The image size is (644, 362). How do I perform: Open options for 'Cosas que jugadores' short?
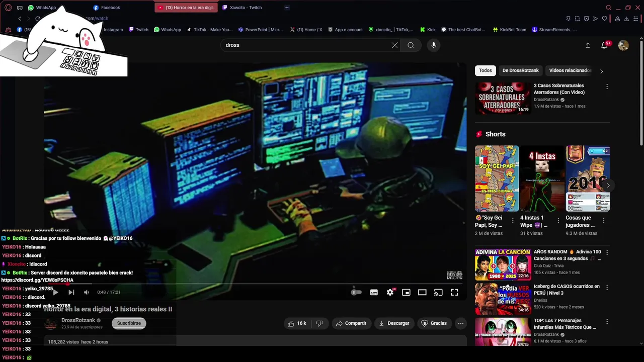click(x=604, y=220)
